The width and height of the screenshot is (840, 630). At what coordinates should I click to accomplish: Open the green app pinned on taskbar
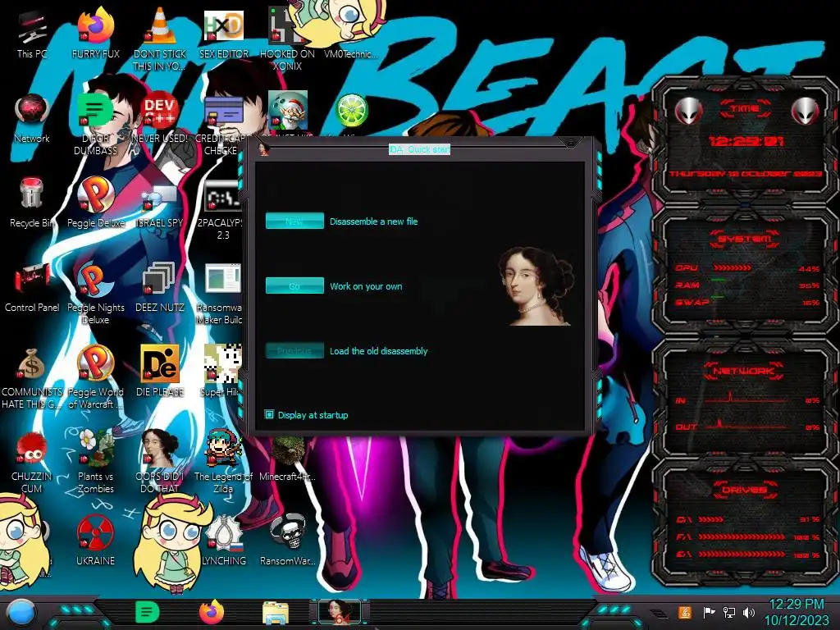148,612
